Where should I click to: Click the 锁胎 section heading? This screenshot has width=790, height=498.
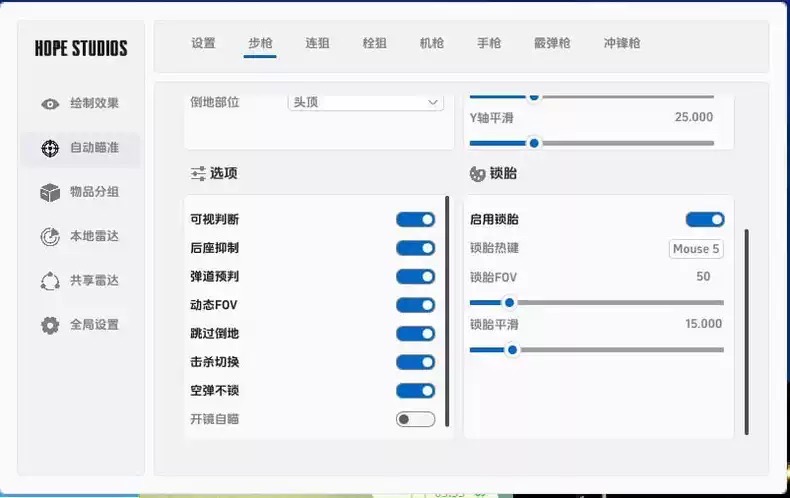(x=503, y=173)
